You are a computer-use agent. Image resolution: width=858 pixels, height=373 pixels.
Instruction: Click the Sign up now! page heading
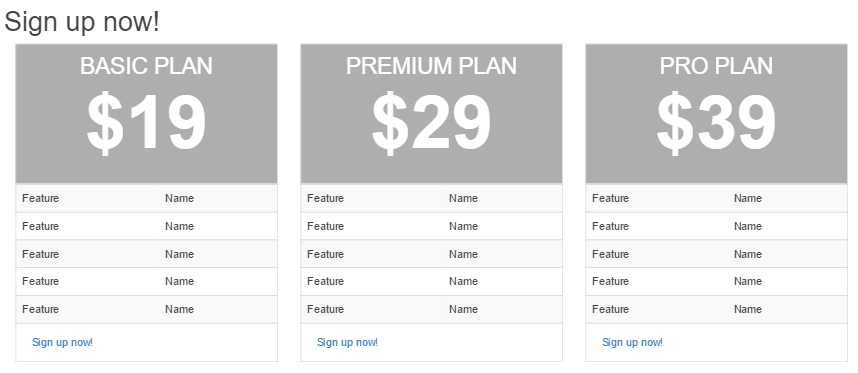click(82, 22)
